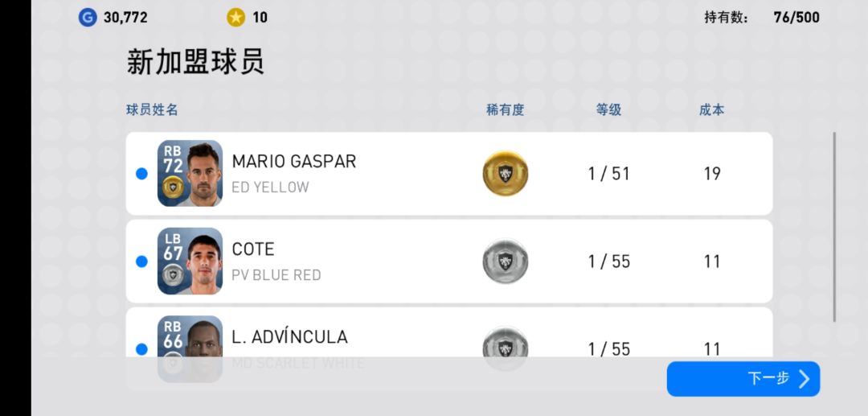
Task: Open Cote's LB 67 player card
Action: click(190, 261)
